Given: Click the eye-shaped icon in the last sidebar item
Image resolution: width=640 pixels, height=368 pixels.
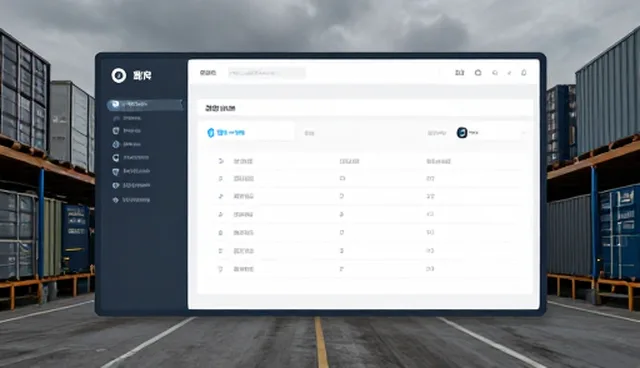Looking at the screenshot, I should pos(116,200).
